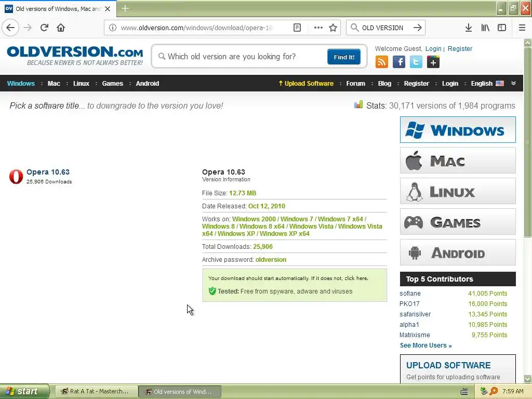Close the Old versions of Windows tab
This screenshot has width=532, height=399.
[108, 9]
